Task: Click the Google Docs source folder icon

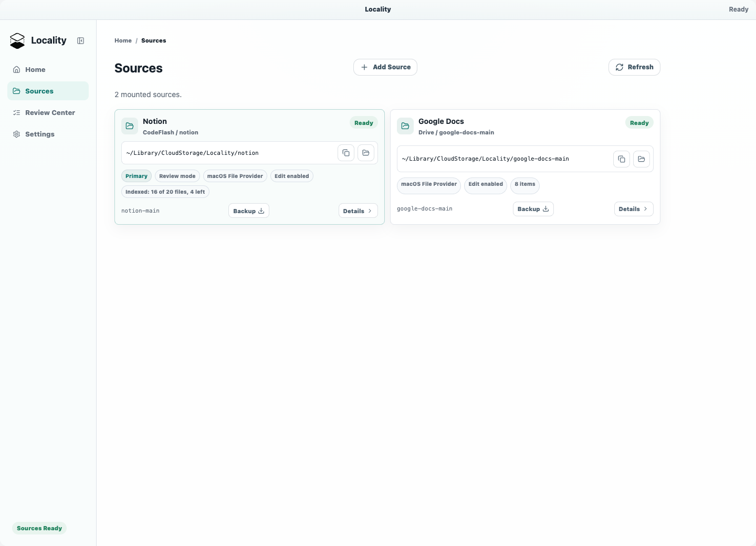Action: pyautogui.click(x=405, y=126)
